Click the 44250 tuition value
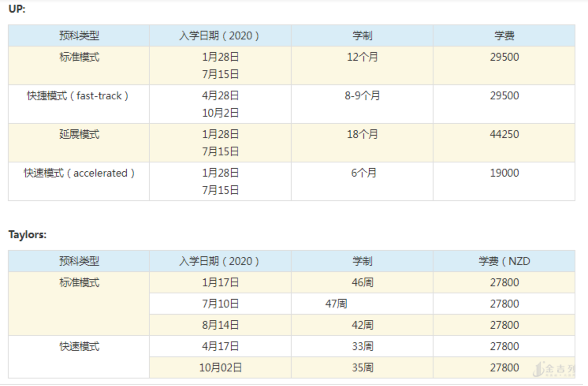The height and width of the screenshot is (386, 588). [504, 134]
